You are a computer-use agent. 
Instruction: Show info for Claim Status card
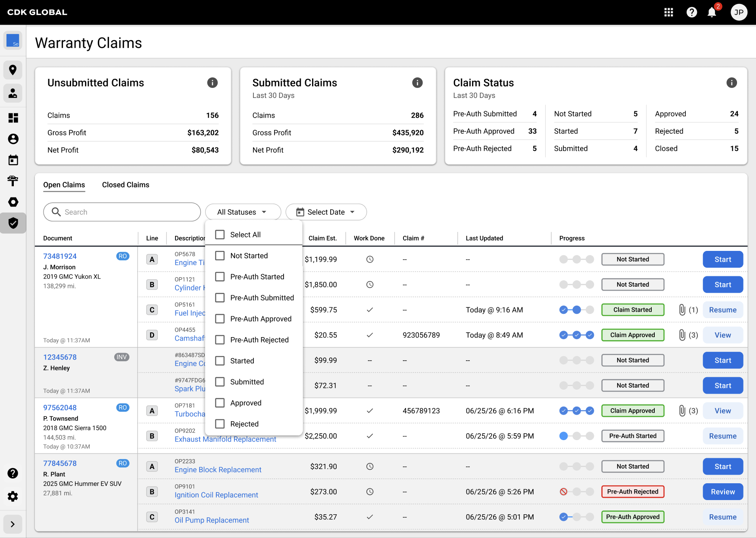[x=731, y=83]
